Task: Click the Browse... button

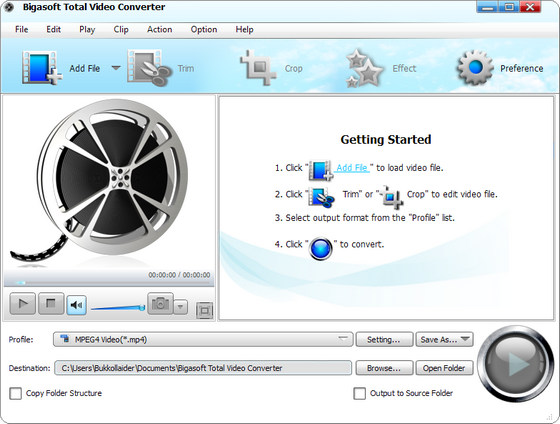Action: [x=384, y=368]
